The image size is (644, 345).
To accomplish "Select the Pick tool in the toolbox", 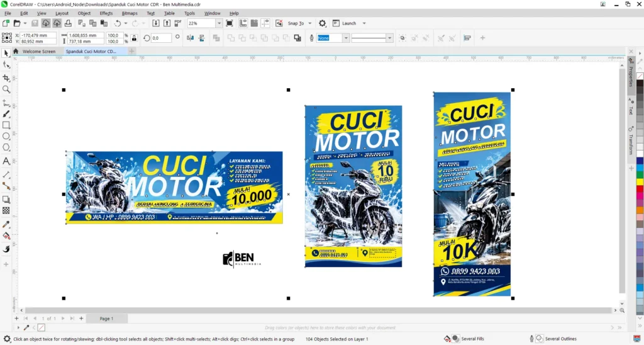I will coord(6,53).
